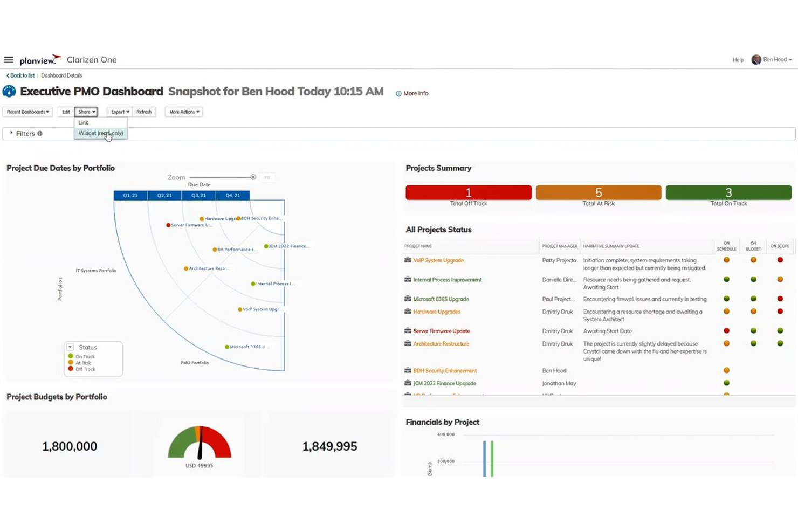Click the VoIP System Upgrade briefcase icon
Viewport: 798px width, 532px height.
(x=408, y=260)
